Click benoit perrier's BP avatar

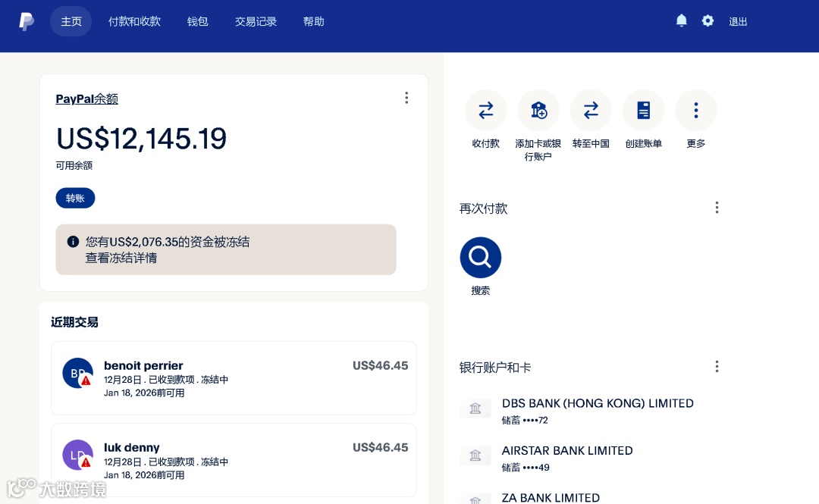coord(78,373)
